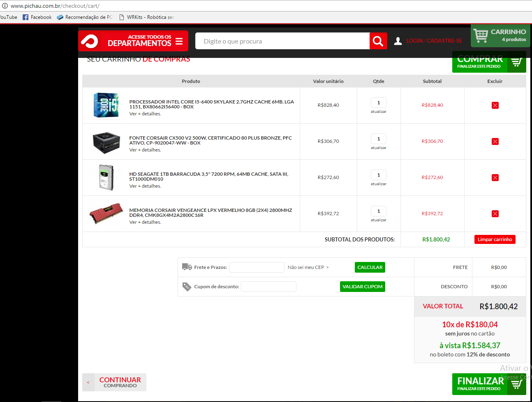Click the top COMPRAR finalizar pedido button

(x=489, y=62)
